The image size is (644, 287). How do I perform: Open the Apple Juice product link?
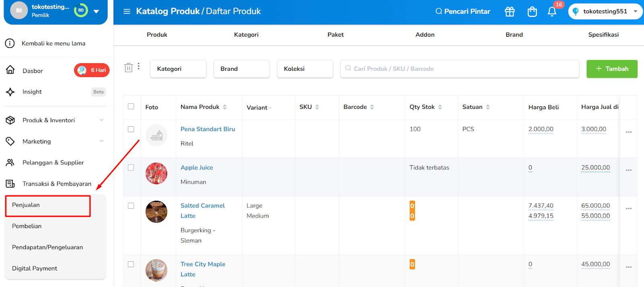[x=197, y=168]
